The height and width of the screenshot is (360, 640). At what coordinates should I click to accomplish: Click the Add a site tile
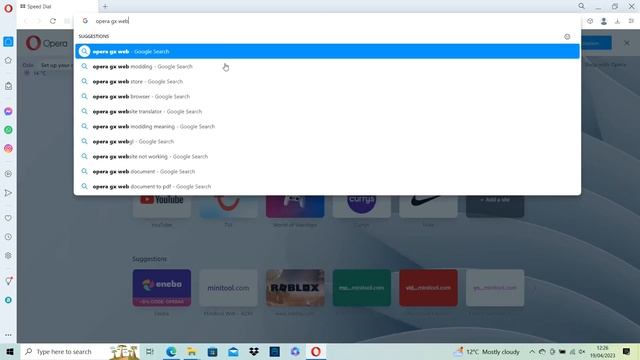pyautogui.click(x=495, y=206)
